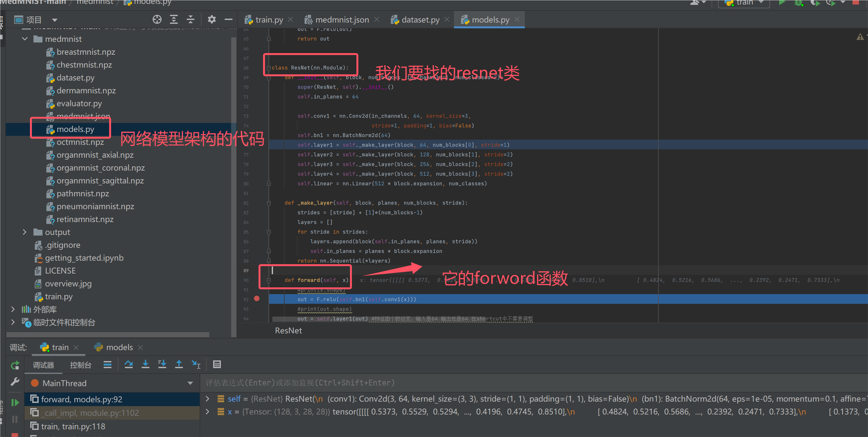
Task: Open project view mode dropdown
Action: point(55,20)
